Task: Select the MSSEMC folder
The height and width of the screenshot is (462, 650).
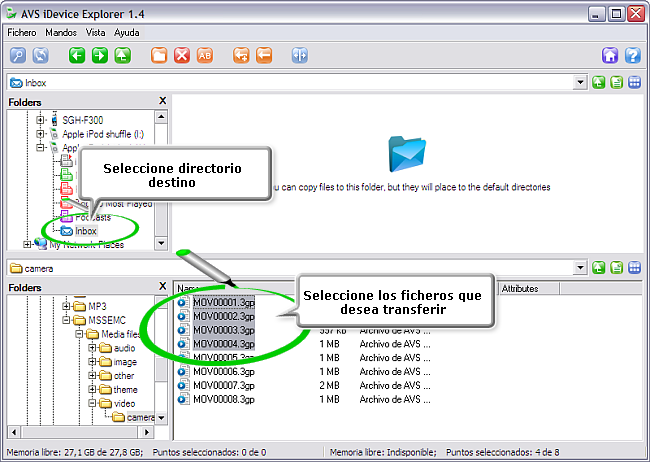Action: (107, 320)
